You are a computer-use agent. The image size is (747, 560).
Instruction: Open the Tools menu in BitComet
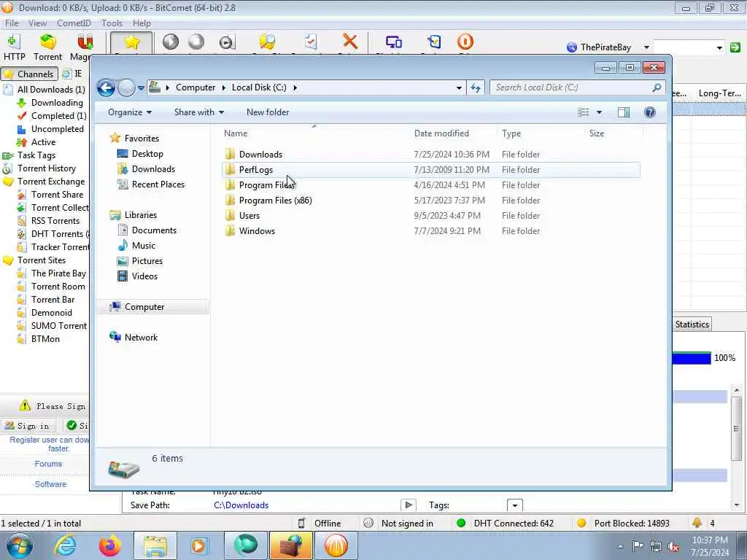[112, 23]
